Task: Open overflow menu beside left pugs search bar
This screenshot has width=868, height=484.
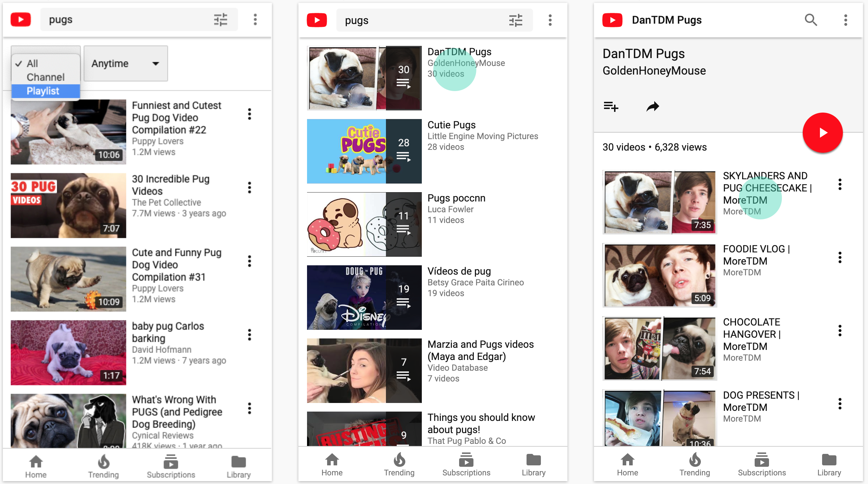Action: tap(255, 20)
